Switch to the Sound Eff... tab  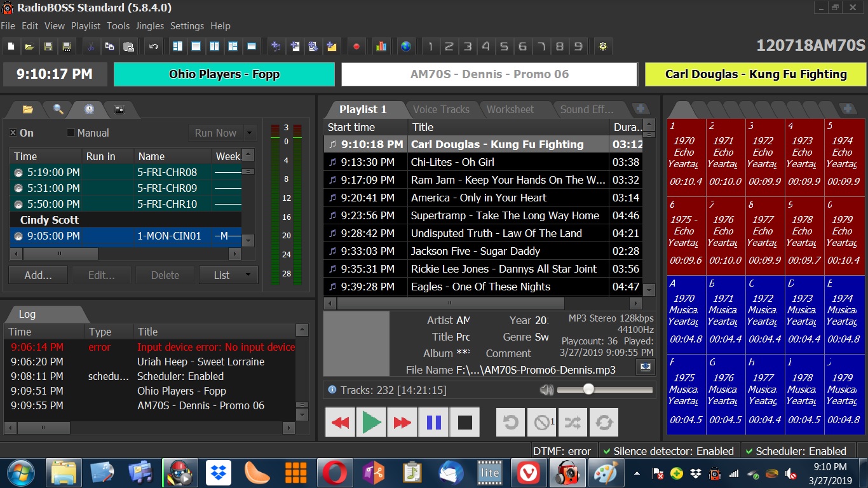[x=587, y=109]
